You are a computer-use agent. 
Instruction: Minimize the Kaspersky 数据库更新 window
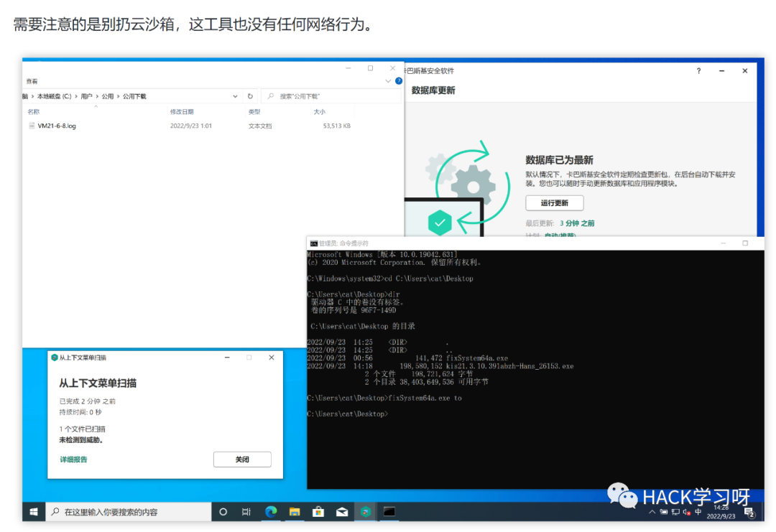coord(721,70)
